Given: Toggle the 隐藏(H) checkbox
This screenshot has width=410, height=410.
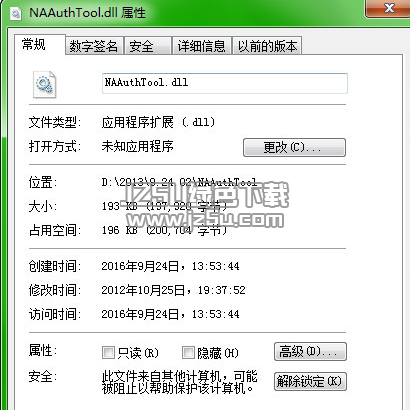Looking at the screenshot, I should (x=188, y=353).
